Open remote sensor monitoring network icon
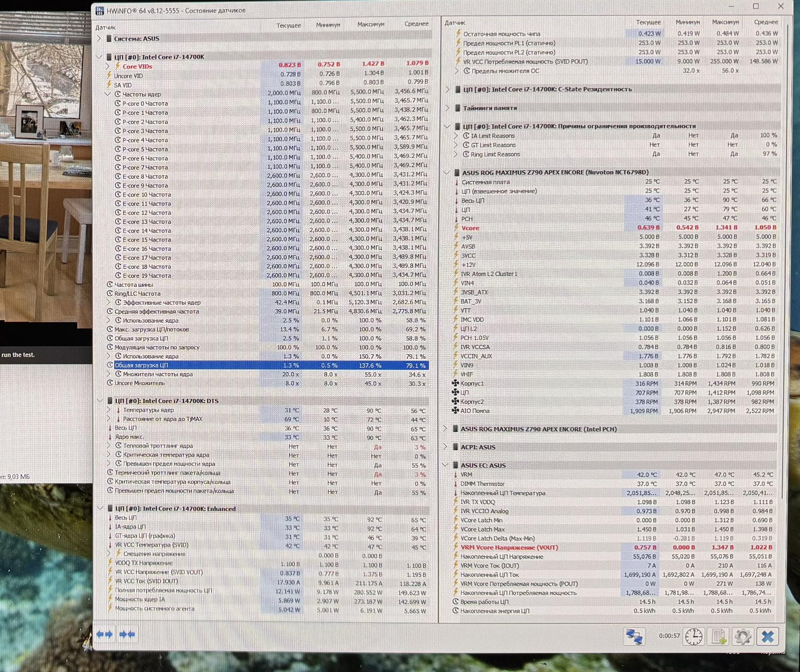 coord(634,636)
